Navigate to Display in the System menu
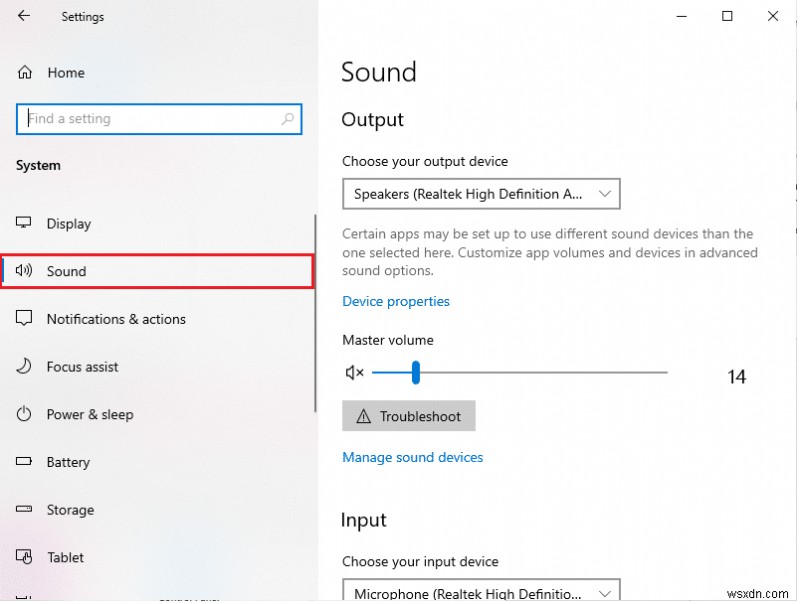Screen dimensions: 800x604 coord(68,223)
